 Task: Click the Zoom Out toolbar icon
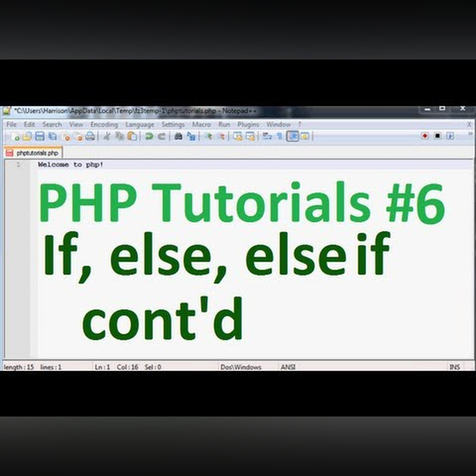click(x=221, y=136)
